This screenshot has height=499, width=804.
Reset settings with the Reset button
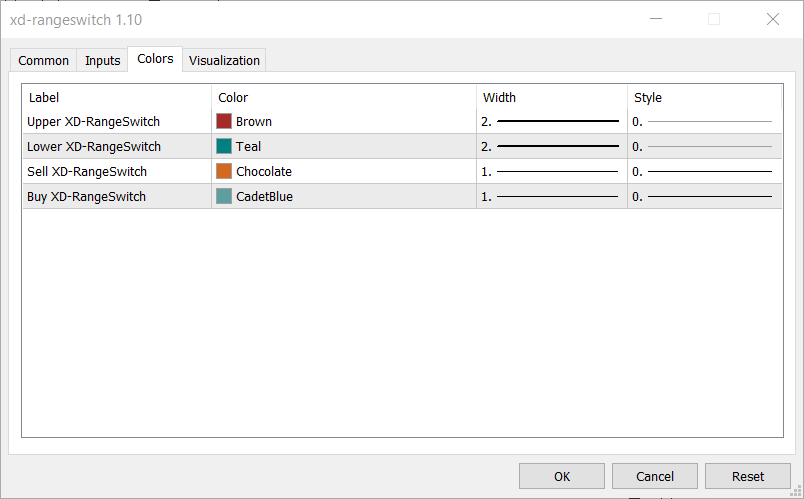pos(747,476)
